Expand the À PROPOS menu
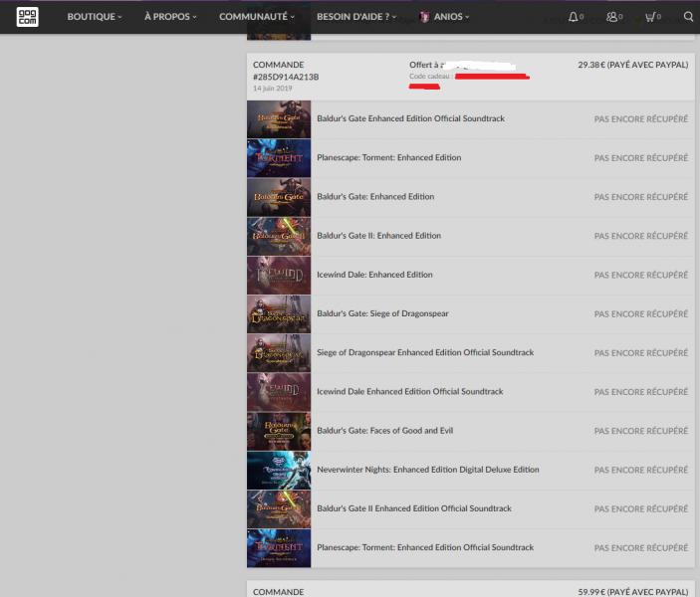Image resolution: width=700 pixels, height=597 pixels. (170, 17)
